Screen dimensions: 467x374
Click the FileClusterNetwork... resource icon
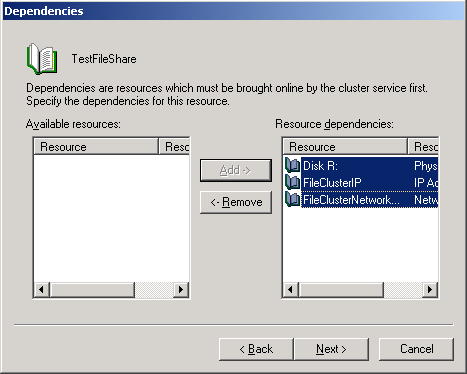coord(292,199)
